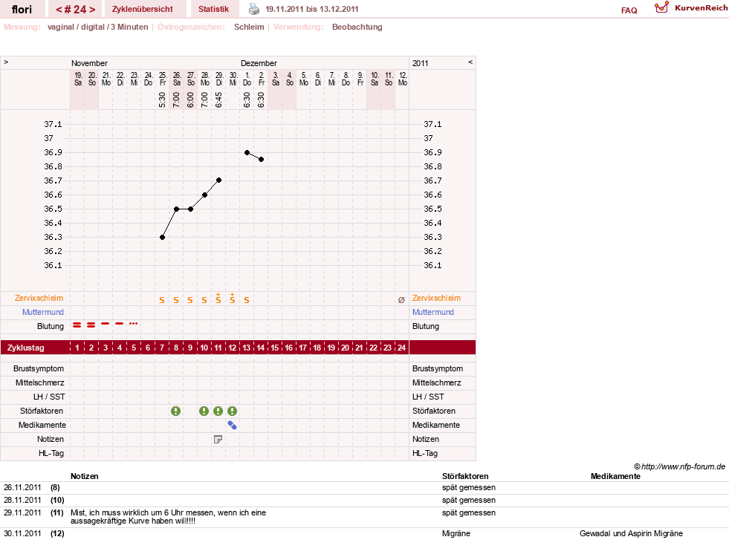Image resolution: width=729 pixels, height=560 pixels.
Task: Click temperature point at 36.5 on day 8
Action: pyautogui.click(x=176, y=209)
